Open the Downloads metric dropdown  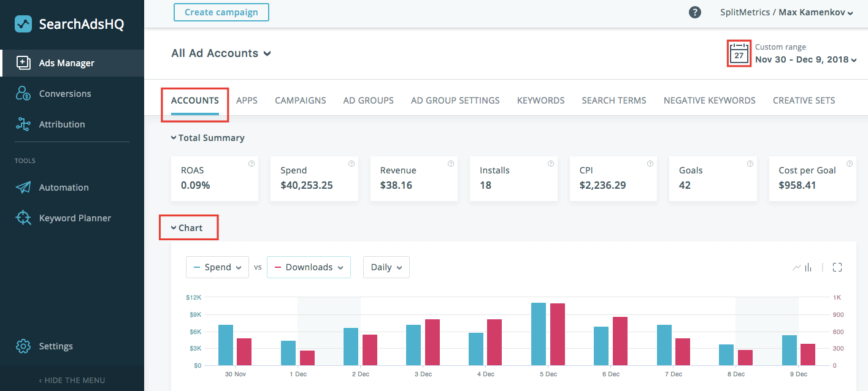click(x=309, y=267)
